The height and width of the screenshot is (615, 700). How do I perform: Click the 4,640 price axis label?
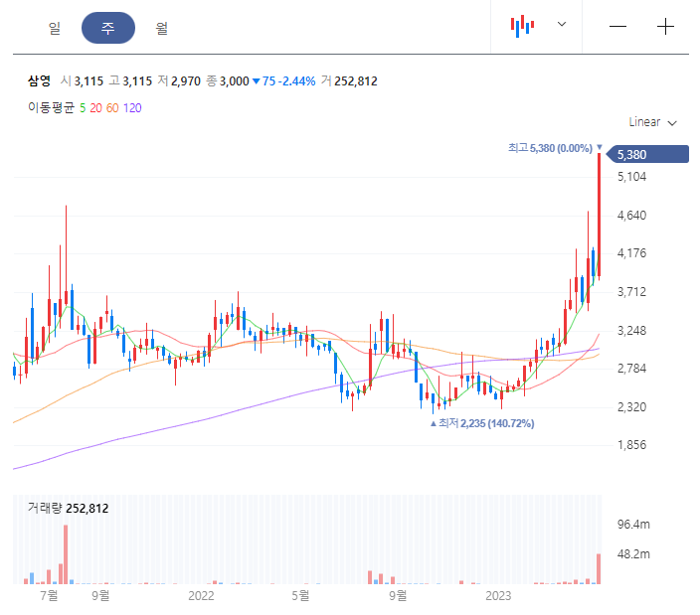pyautogui.click(x=631, y=216)
